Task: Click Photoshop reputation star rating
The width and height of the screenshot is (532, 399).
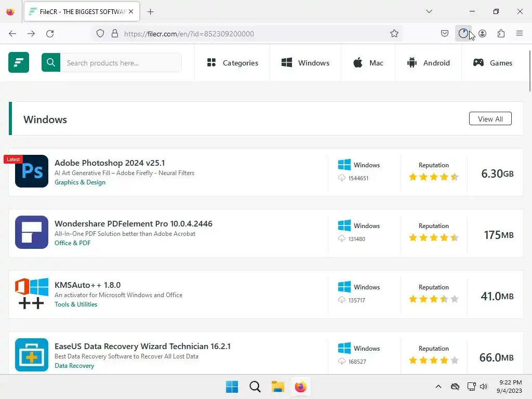Action: tap(434, 177)
